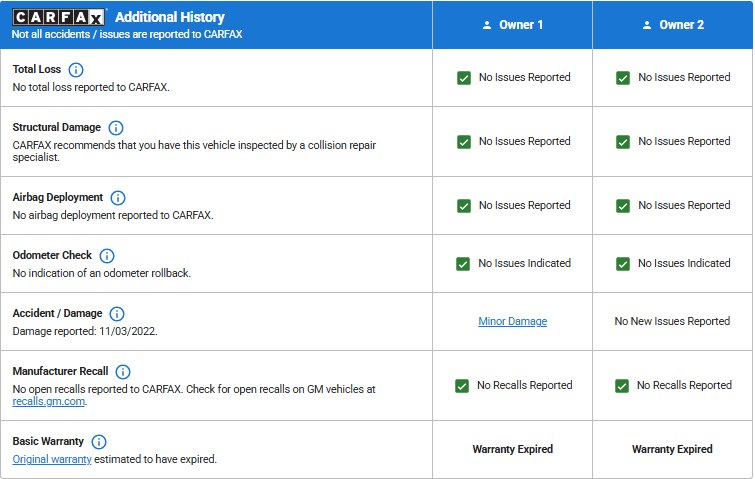Click Owner 1 Total Loss green checkmark

click(x=464, y=78)
